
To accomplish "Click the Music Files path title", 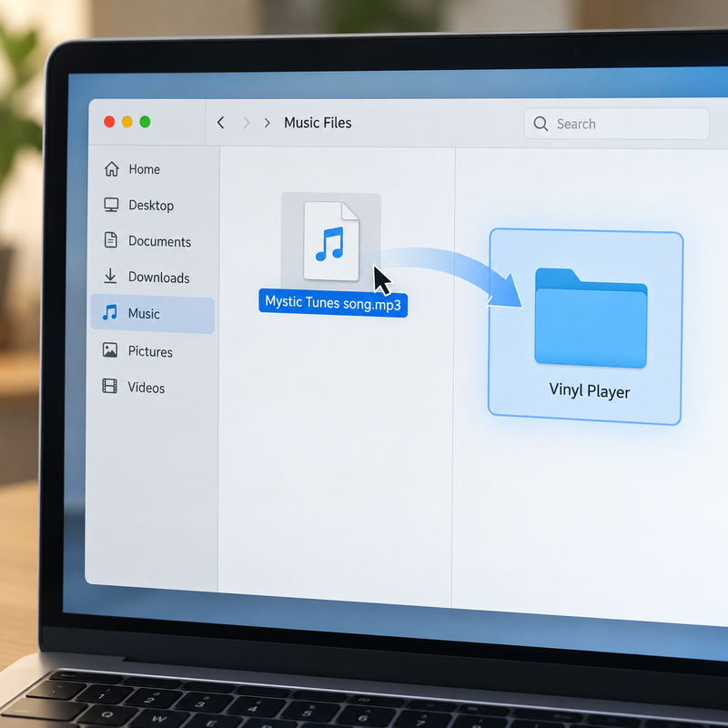I will pyautogui.click(x=318, y=123).
